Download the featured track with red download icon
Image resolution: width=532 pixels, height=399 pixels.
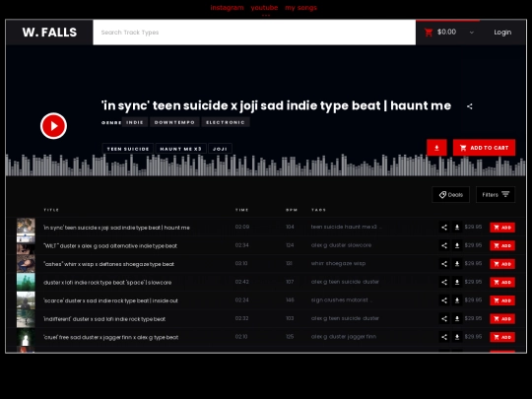pyautogui.click(x=436, y=148)
